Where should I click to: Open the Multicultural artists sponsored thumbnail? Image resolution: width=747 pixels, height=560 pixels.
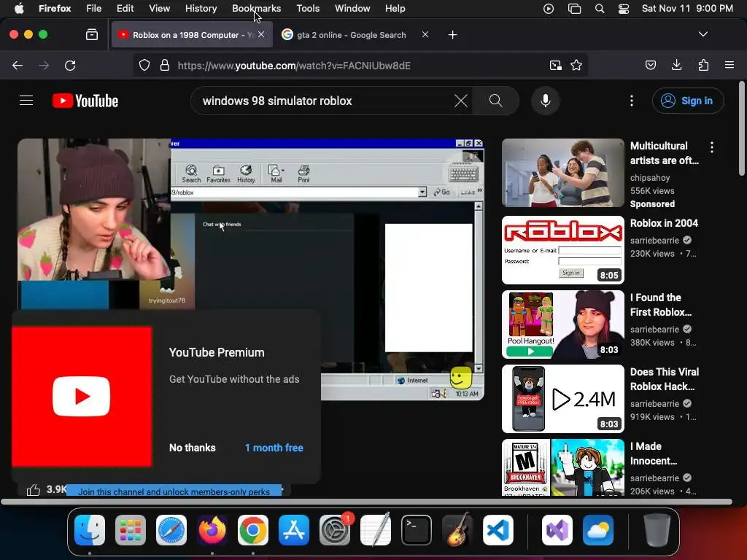click(x=562, y=173)
